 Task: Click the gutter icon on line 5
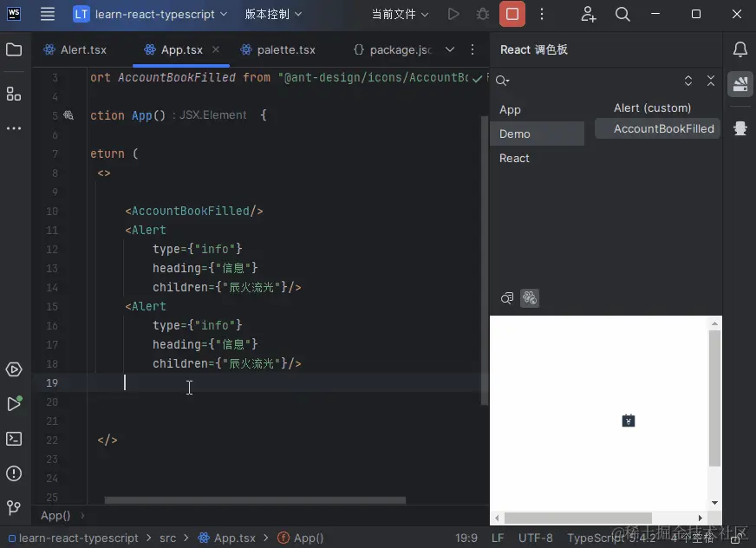point(68,115)
